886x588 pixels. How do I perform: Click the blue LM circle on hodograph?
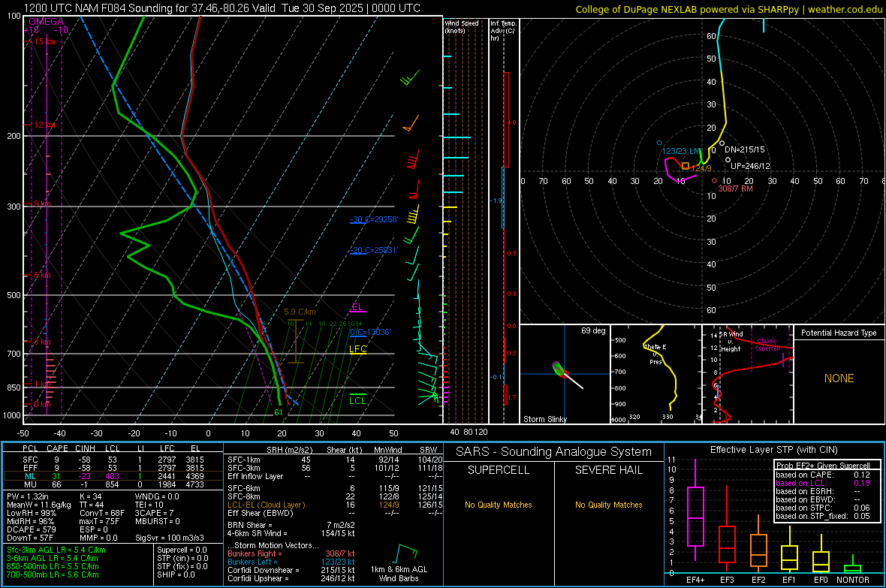[659, 143]
